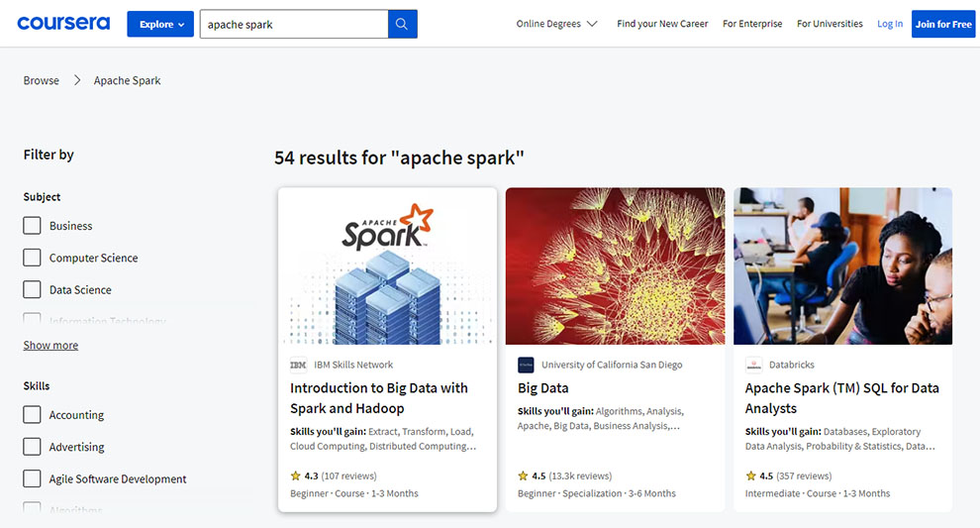The width and height of the screenshot is (980, 528).
Task: Click breadcrumb chevron after Browse
Action: [x=77, y=80]
